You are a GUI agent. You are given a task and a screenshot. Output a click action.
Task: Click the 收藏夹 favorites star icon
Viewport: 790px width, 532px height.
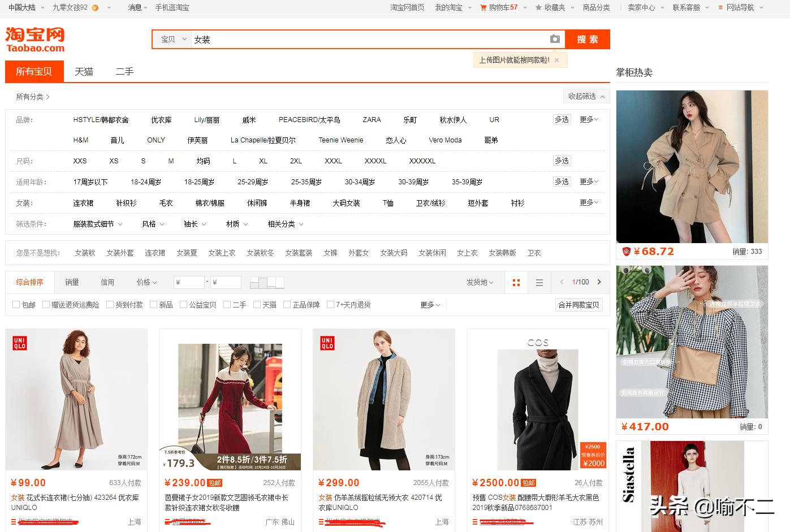(x=539, y=8)
